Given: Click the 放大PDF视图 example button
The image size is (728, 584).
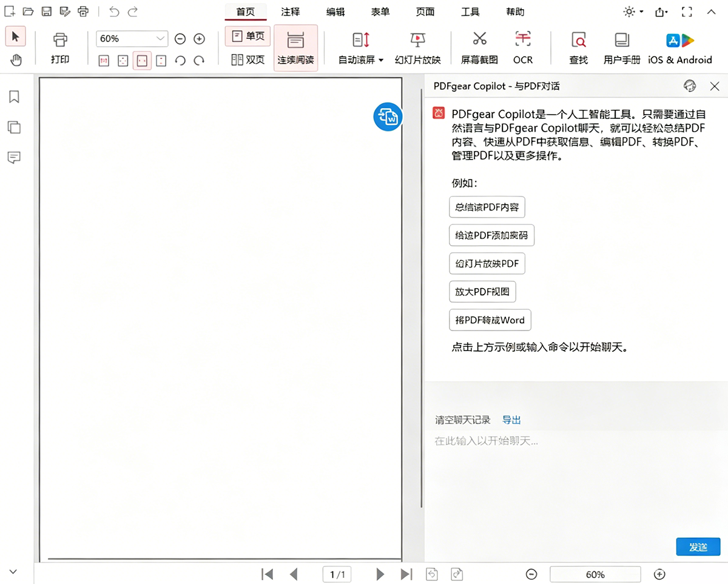Looking at the screenshot, I should click(482, 292).
